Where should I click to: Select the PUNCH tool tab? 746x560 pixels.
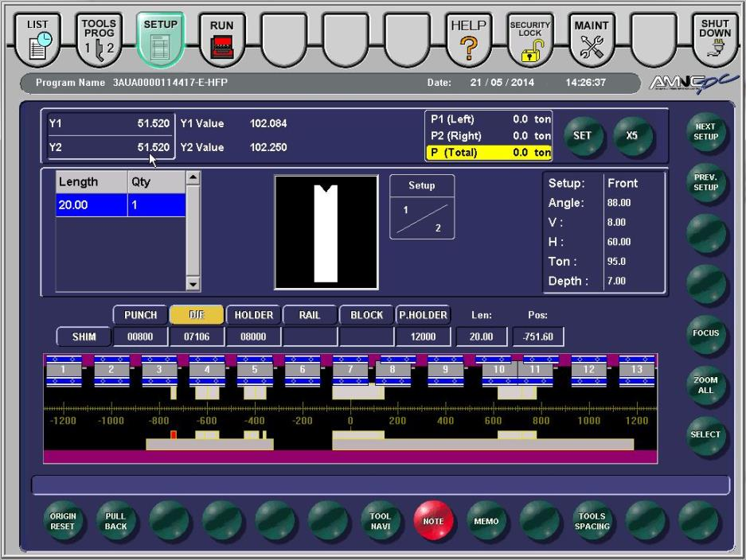[140, 315]
